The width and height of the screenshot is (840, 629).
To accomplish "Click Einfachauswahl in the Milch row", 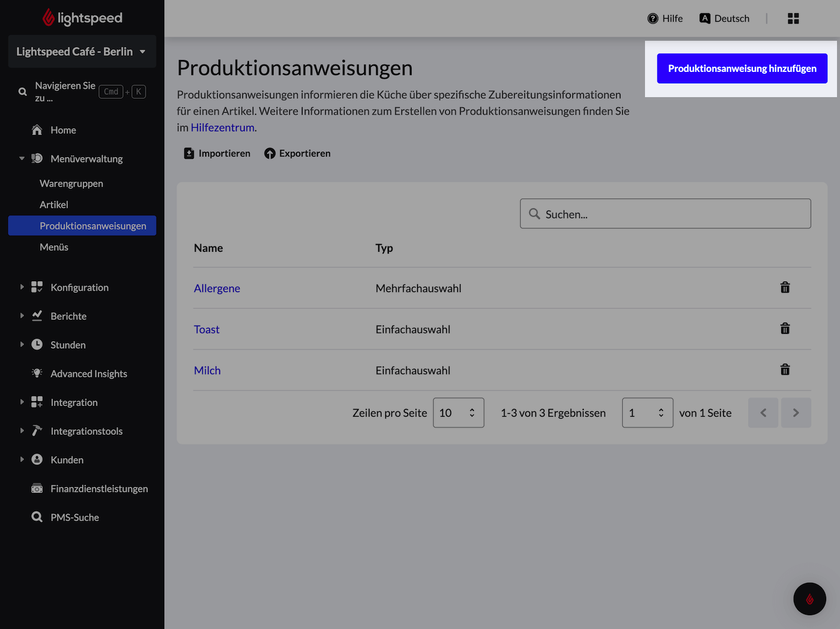I will pos(413,371).
